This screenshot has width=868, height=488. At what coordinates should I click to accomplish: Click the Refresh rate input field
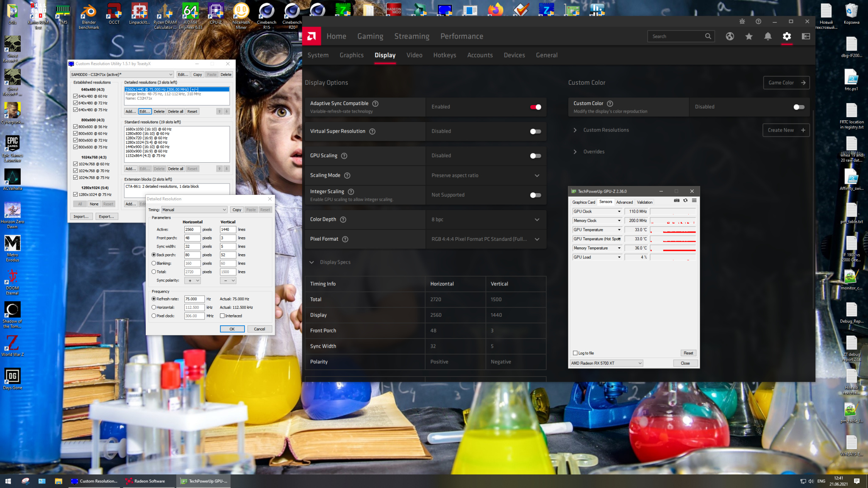click(x=194, y=299)
